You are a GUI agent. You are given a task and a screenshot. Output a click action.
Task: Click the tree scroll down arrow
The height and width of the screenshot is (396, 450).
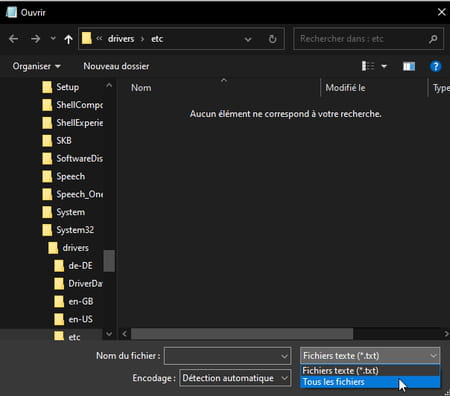[x=109, y=333]
